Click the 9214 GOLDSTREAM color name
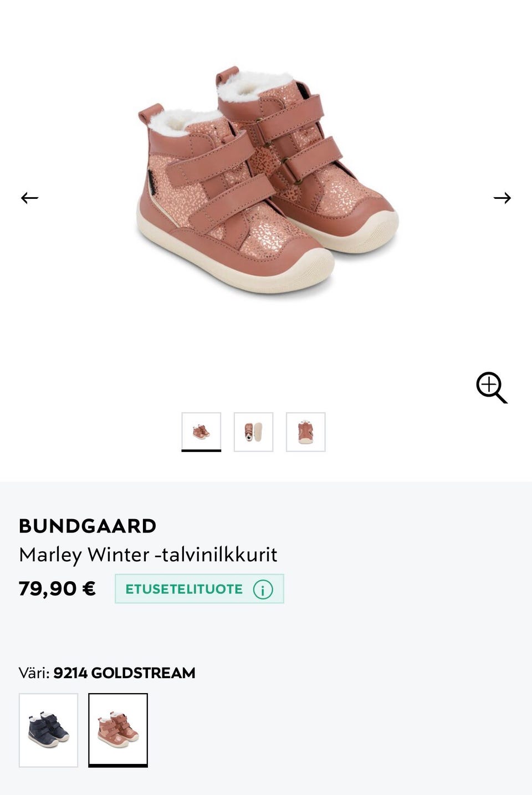Screen dimensions: 532x795 (124, 673)
